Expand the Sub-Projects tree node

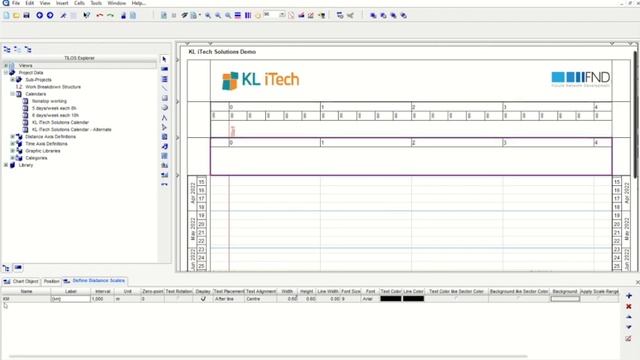pyautogui.click(x=13, y=80)
